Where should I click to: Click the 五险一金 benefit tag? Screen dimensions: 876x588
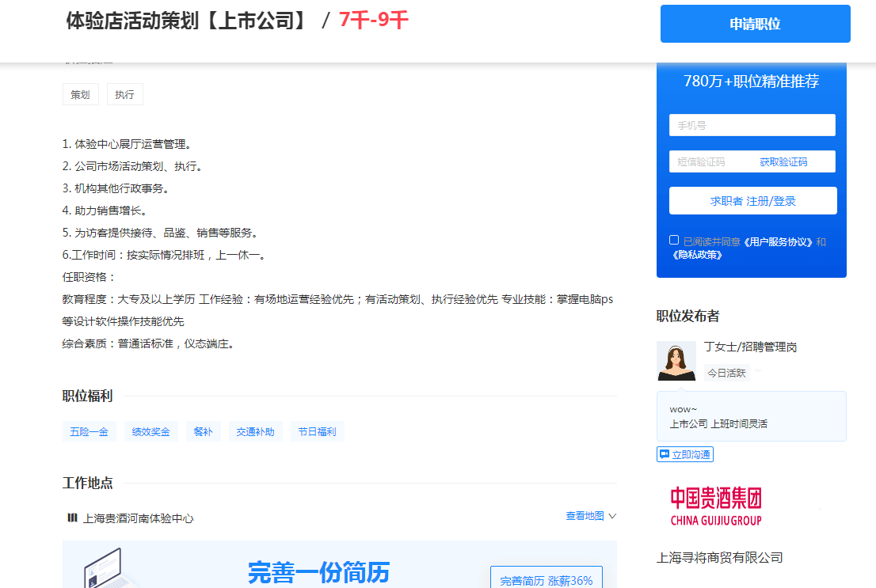point(89,431)
